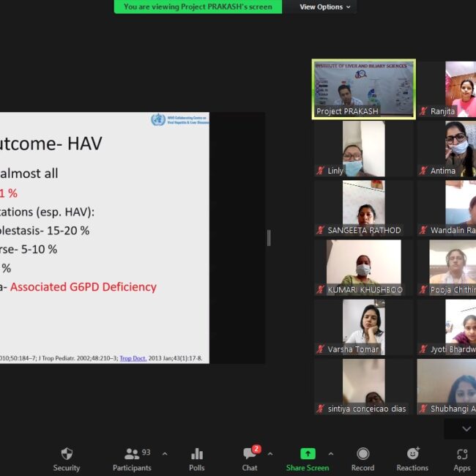Image resolution: width=476 pixels, height=476 pixels.
Task: Click the muted mic icon on SANGEETA RATHOD's tile
Action: click(320, 231)
